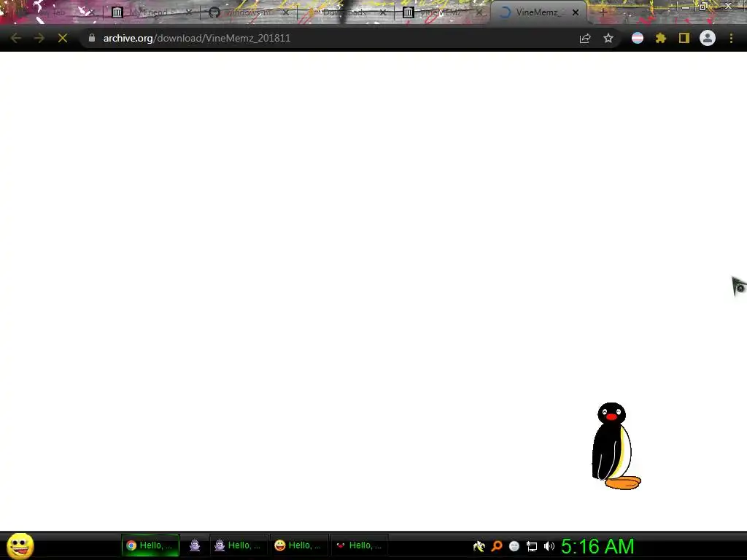Open a new tab with the plus button
This screenshot has height=560, width=747.
pyautogui.click(x=603, y=13)
